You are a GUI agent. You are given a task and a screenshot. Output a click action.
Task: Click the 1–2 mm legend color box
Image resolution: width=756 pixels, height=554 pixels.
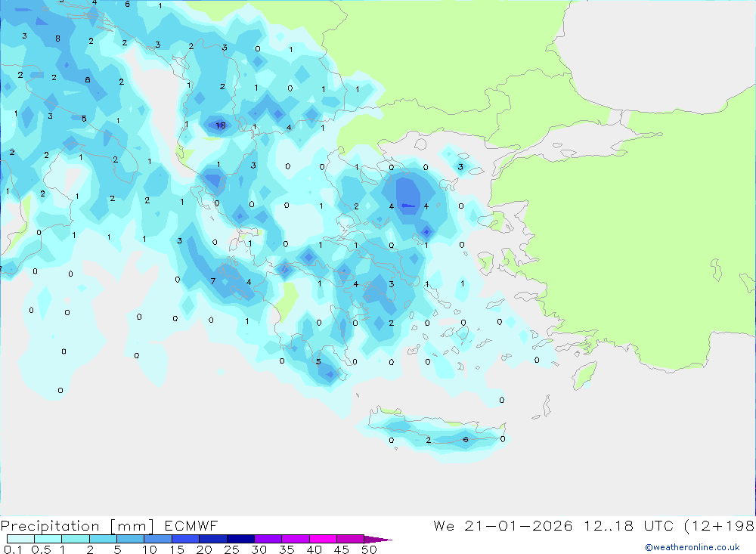click(76, 539)
